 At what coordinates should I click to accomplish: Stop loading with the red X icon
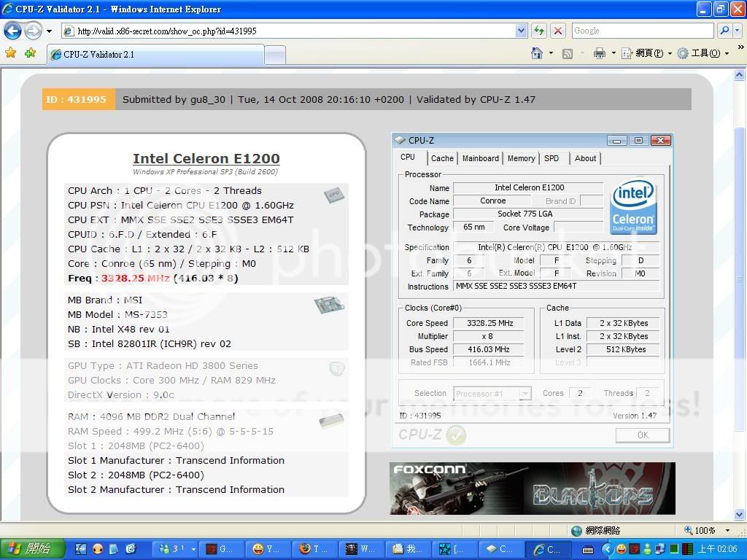(x=558, y=31)
